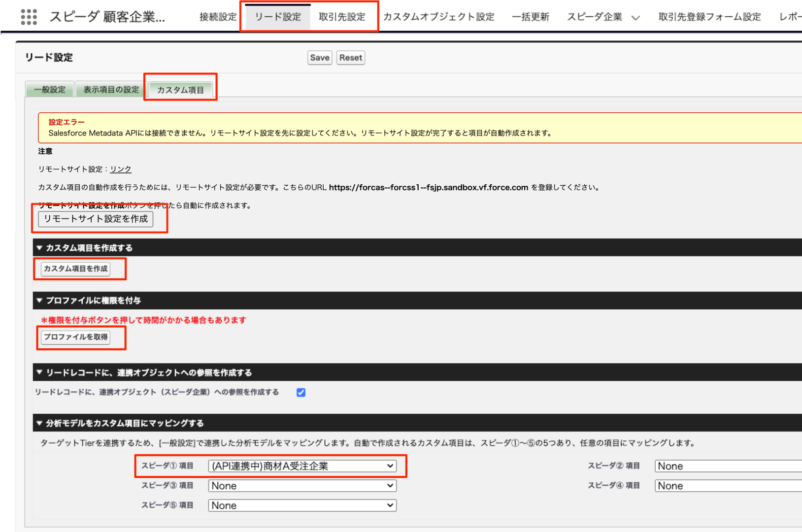This screenshot has height=532, width=802.
Task: Open the スピーダ⑤ 項目 dropdown
Action: [x=302, y=505]
